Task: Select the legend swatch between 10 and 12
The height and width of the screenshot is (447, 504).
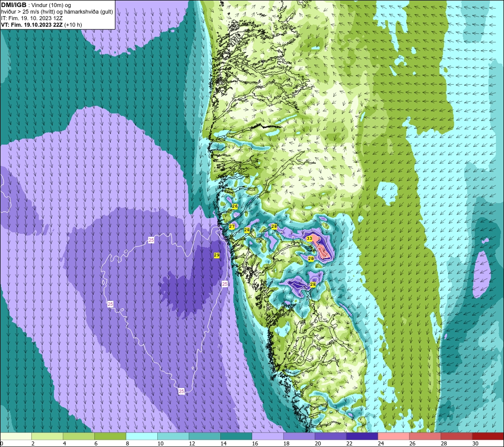Action: (173, 436)
